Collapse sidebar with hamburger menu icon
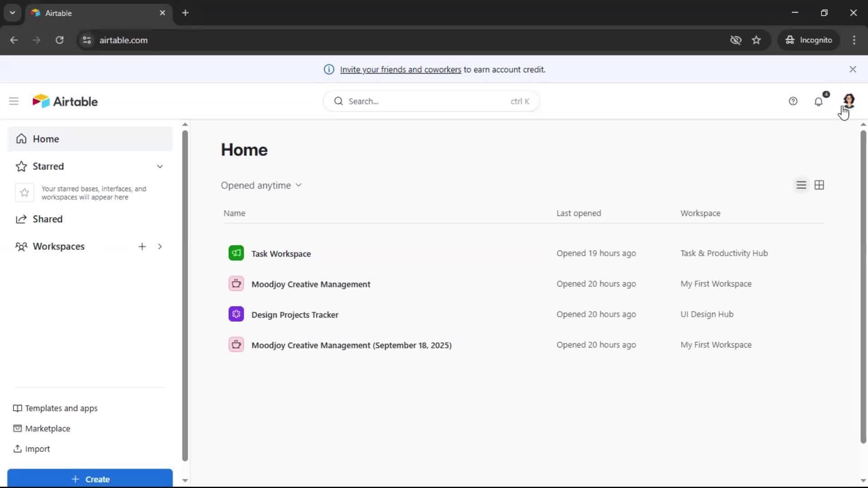The image size is (868, 488). (x=14, y=101)
